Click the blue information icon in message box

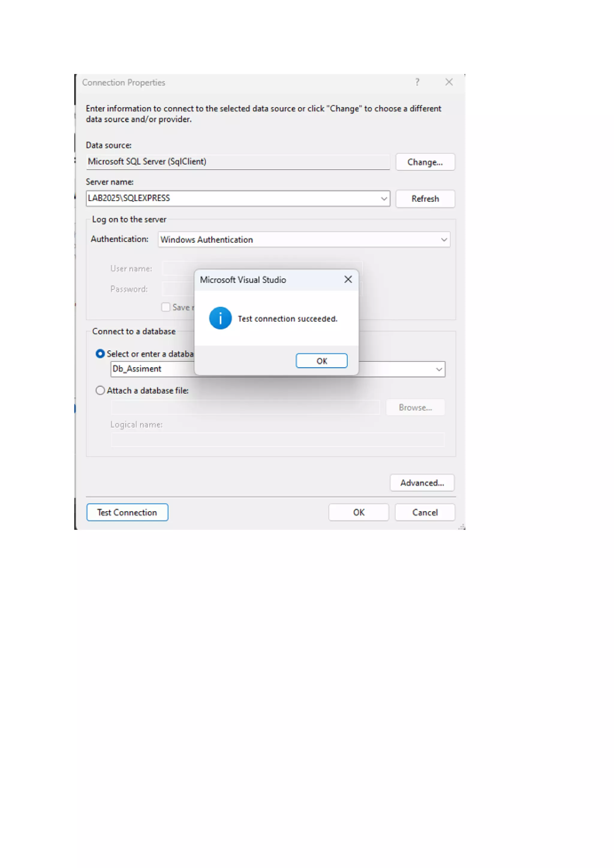tap(220, 318)
